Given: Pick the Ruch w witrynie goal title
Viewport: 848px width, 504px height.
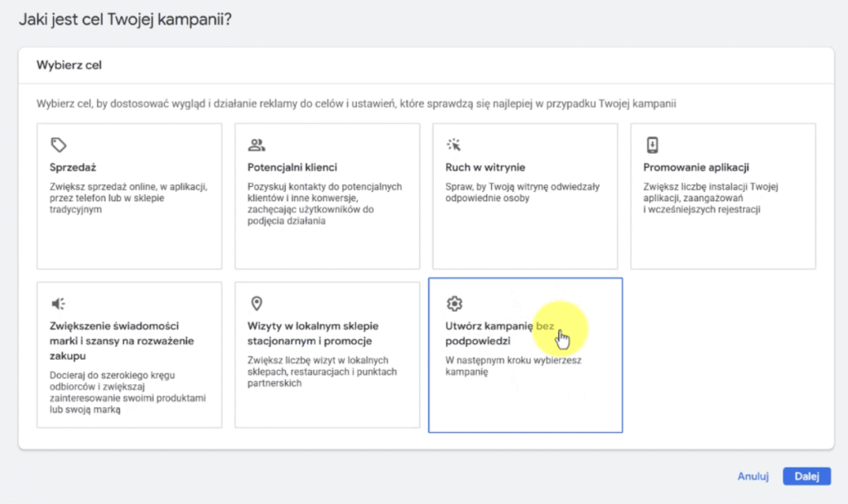Looking at the screenshot, I should tap(485, 167).
